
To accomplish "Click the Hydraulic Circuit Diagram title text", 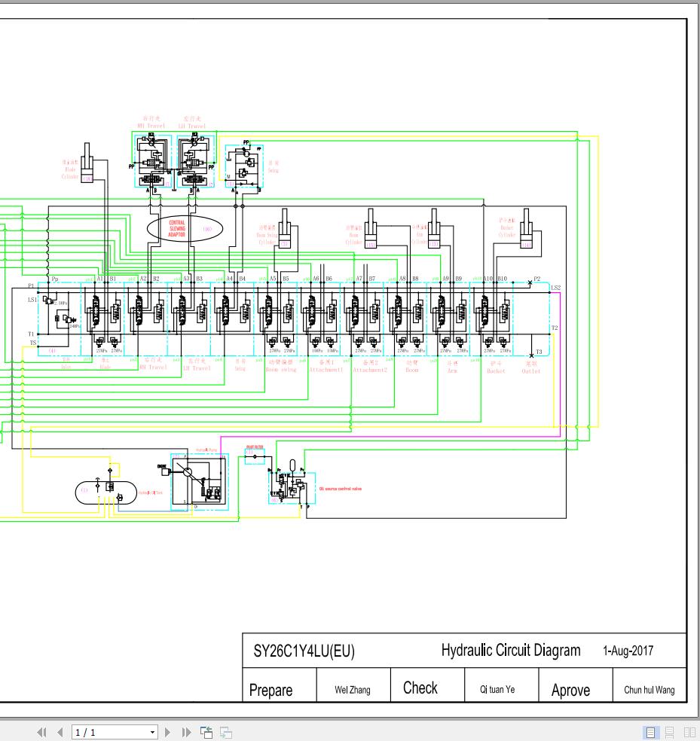I will 511,651.
